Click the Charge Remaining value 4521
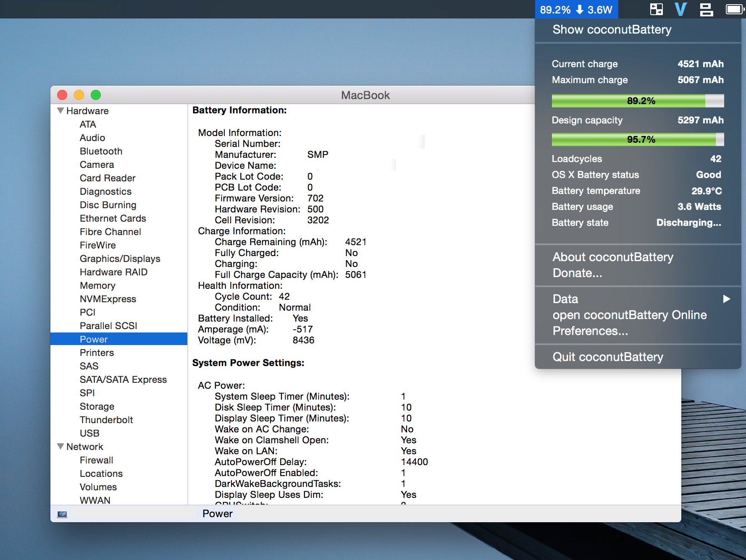This screenshot has height=560, width=746. 356,242
